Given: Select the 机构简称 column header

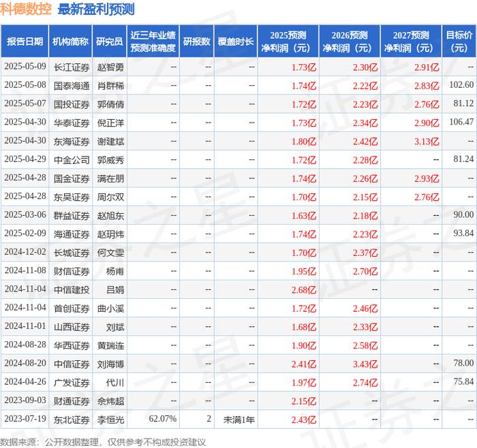Looking at the screenshot, I should [70, 42].
